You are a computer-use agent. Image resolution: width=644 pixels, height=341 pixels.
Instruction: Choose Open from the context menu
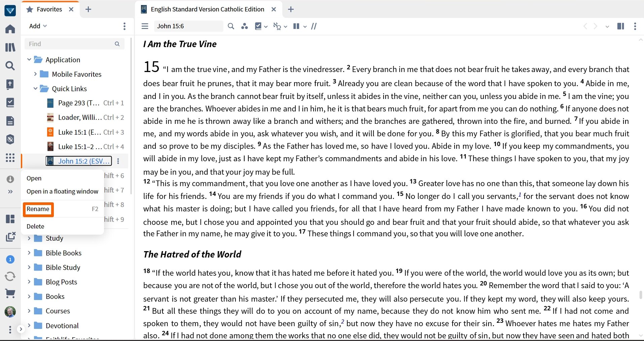point(34,178)
